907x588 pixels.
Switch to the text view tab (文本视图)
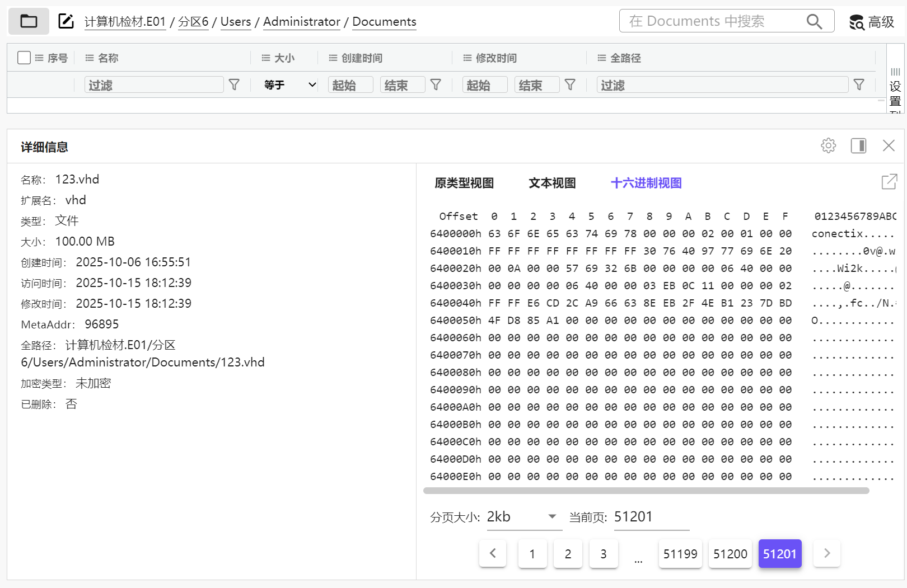click(552, 183)
